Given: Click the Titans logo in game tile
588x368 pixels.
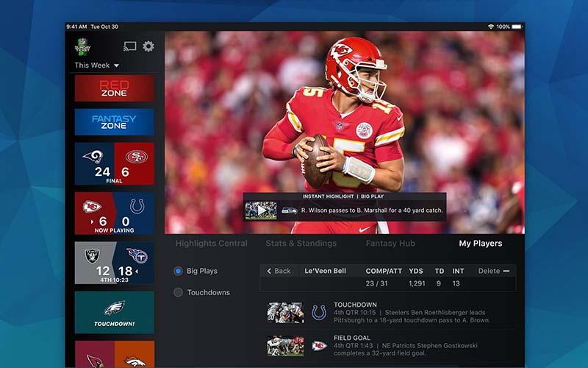Looking at the screenshot, I should coord(137,255).
